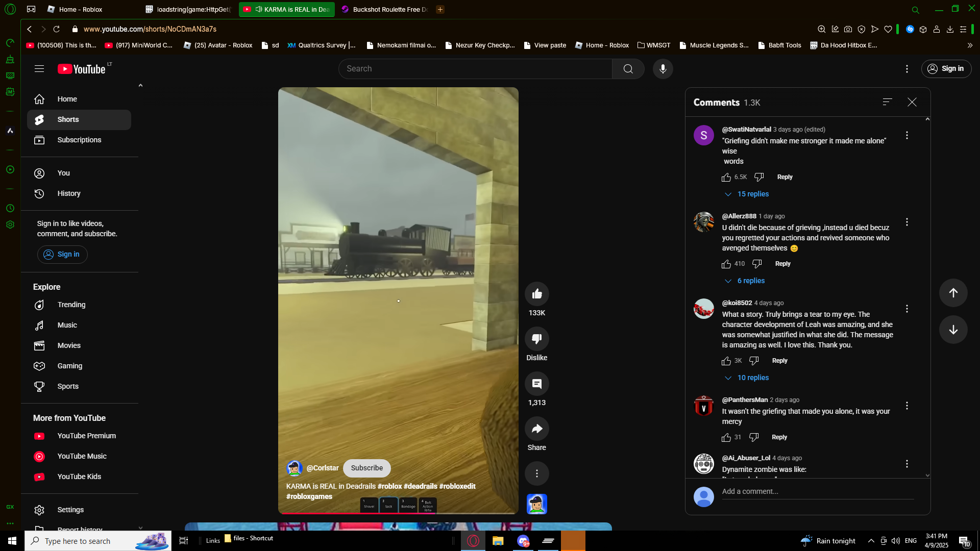Click the YouTube search magnifier button
The height and width of the screenshot is (551, 980).
pyautogui.click(x=628, y=69)
